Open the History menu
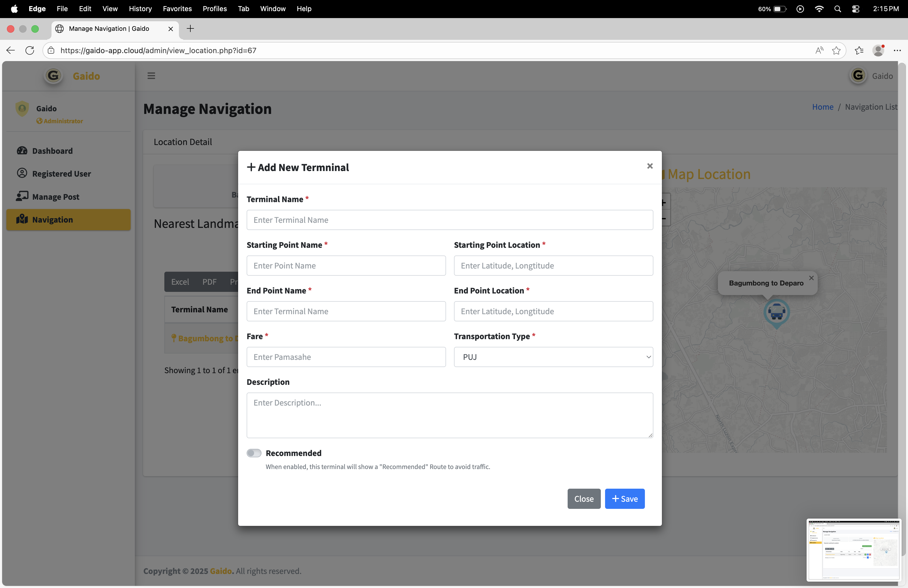This screenshot has height=588, width=908. pyautogui.click(x=140, y=9)
